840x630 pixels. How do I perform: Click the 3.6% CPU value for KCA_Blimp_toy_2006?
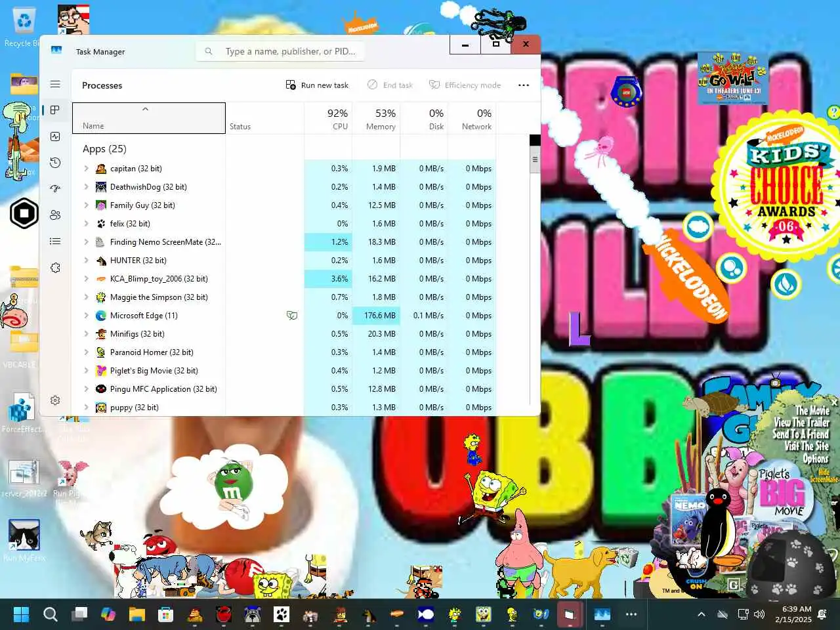click(328, 279)
